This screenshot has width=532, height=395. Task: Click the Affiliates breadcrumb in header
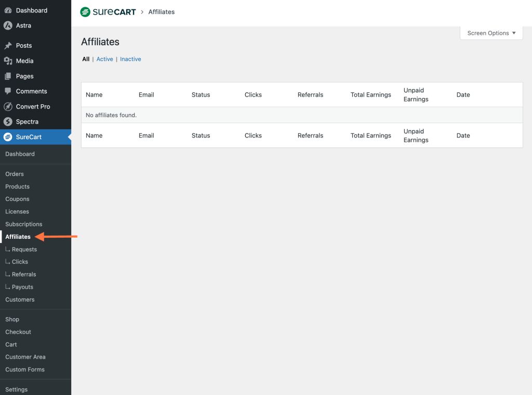(162, 12)
